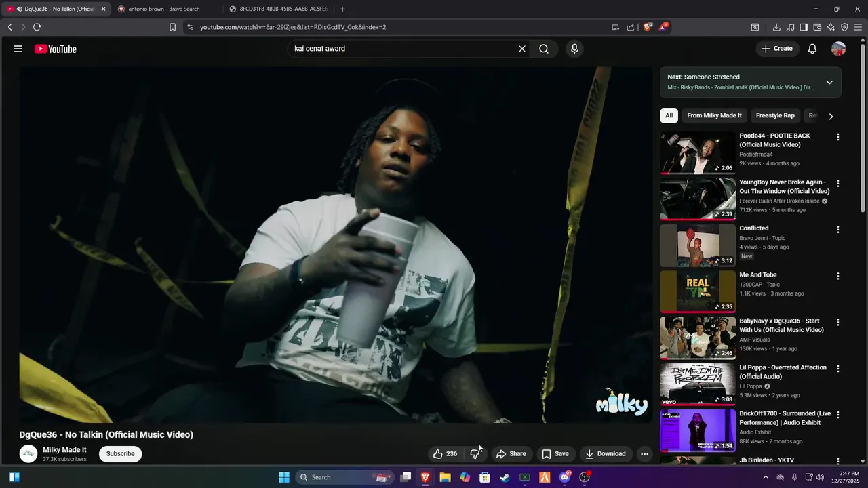The image size is (868, 488).
Task: Open options for BrickOff1700 Surrounded video
Action: click(x=838, y=415)
